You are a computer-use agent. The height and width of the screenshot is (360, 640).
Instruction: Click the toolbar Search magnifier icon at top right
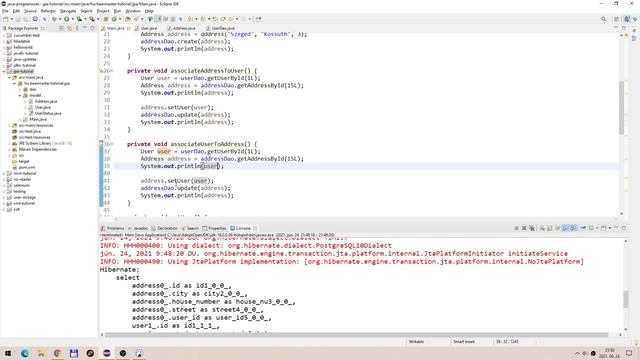604,19
